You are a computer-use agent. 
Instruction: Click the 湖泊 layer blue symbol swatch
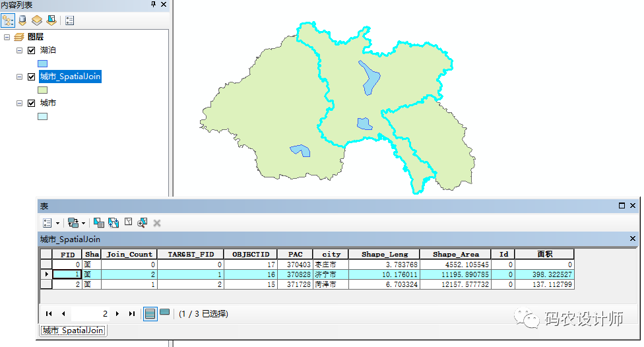pos(43,63)
